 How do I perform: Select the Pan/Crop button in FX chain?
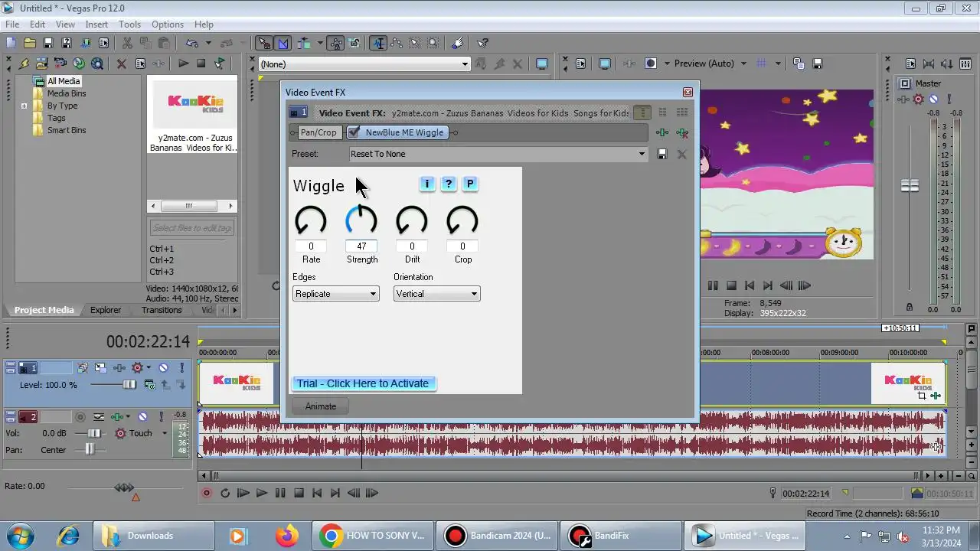[318, 132]
